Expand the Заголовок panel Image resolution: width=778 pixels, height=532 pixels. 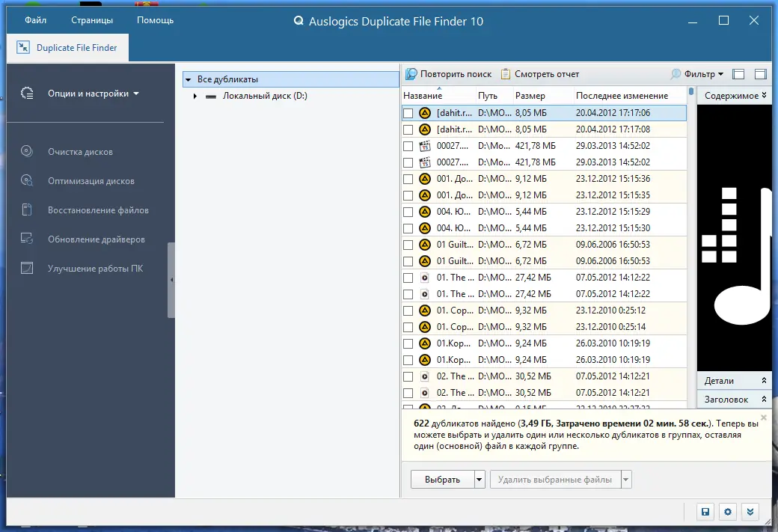coord(764,399)
